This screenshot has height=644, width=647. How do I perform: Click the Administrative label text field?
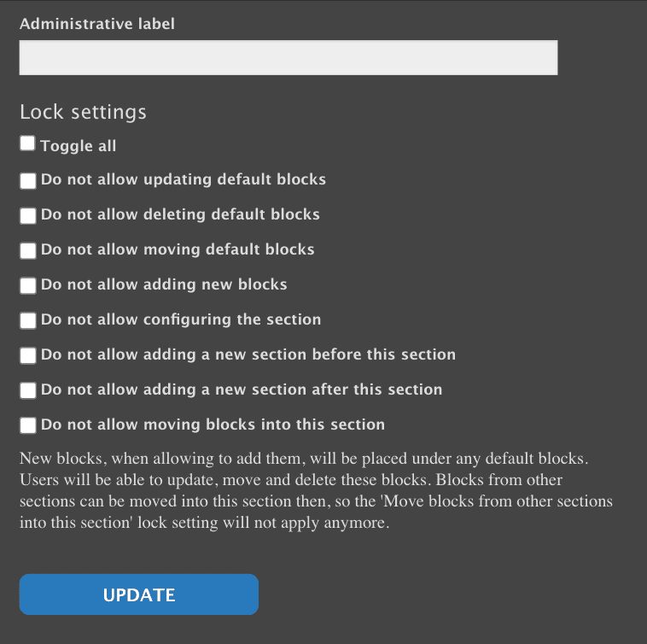click(289, 57)
